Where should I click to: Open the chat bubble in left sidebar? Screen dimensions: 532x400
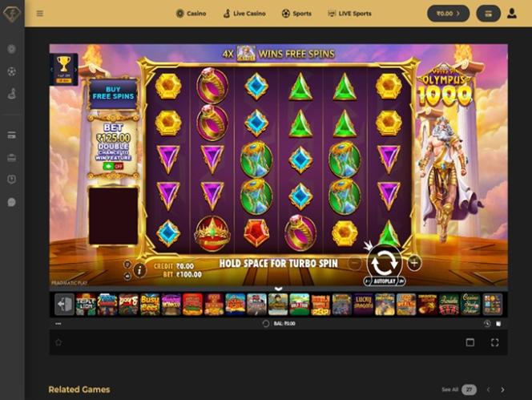coord(12,202)
